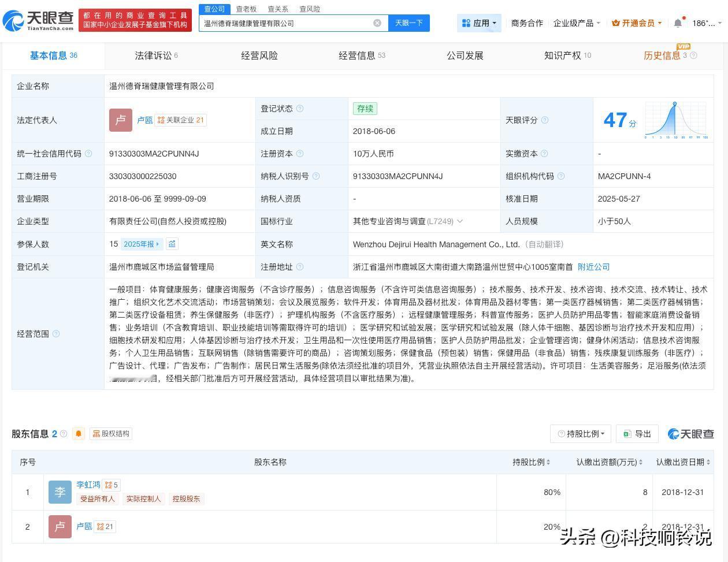Expand 国标行业 L7249 chevron
Screen dimensions: 728x562
point(460,221)
